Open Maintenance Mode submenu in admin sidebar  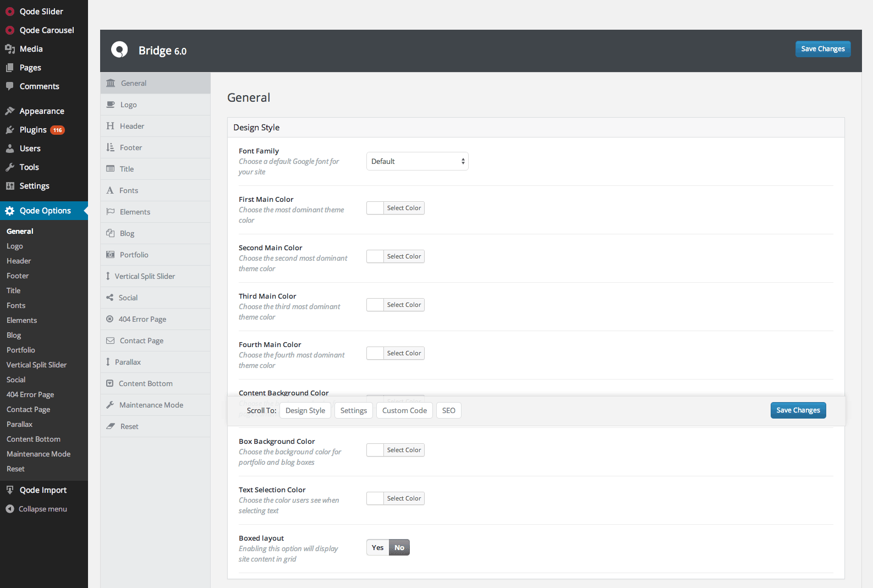pos(39,454)
